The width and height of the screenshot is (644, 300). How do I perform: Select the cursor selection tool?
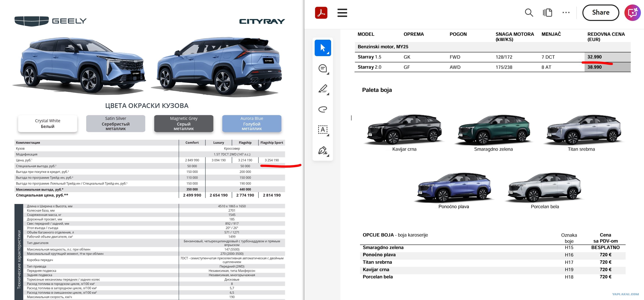click(323, 48)
